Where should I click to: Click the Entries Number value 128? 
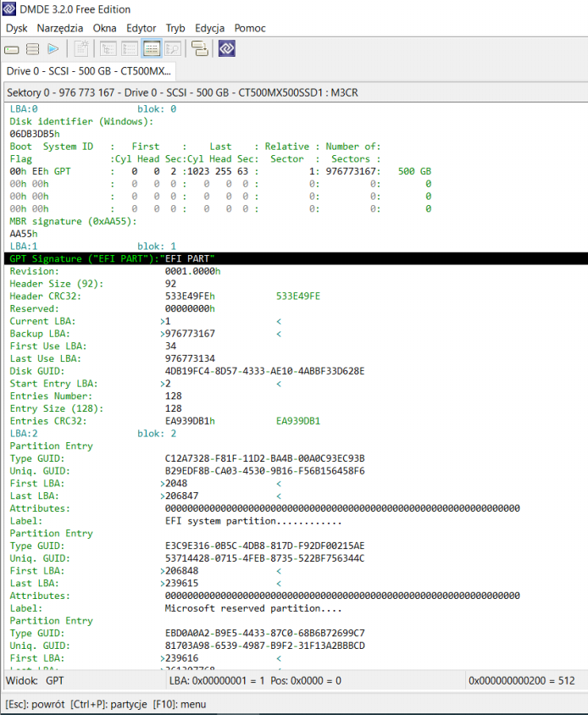point(174,396)
